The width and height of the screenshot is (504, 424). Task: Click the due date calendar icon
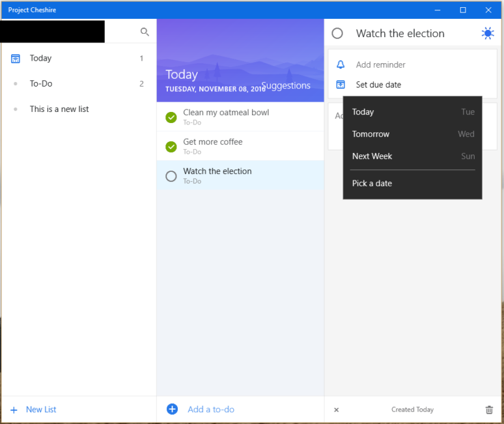[x=341, y=85]
